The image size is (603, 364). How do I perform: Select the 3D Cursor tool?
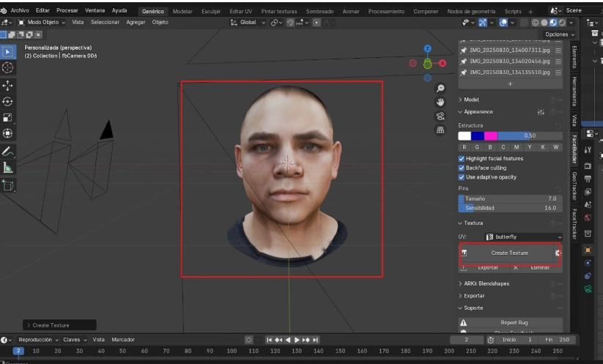click(7, 68)
